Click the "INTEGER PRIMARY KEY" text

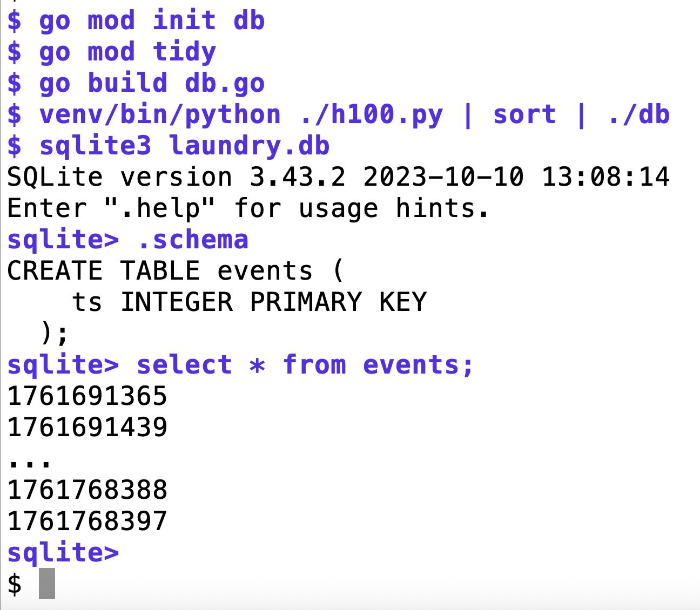coord(273,302)
